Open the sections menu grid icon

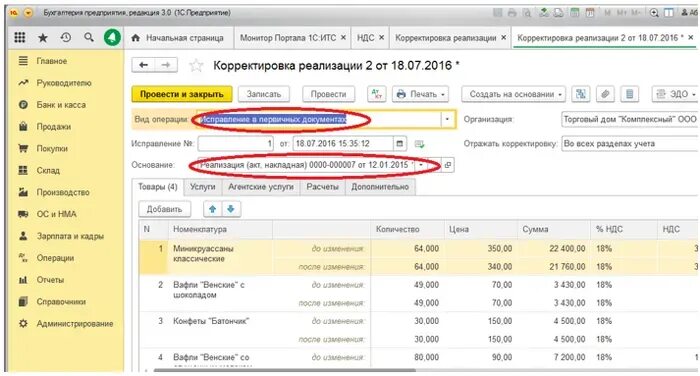[x=20, y=38]
